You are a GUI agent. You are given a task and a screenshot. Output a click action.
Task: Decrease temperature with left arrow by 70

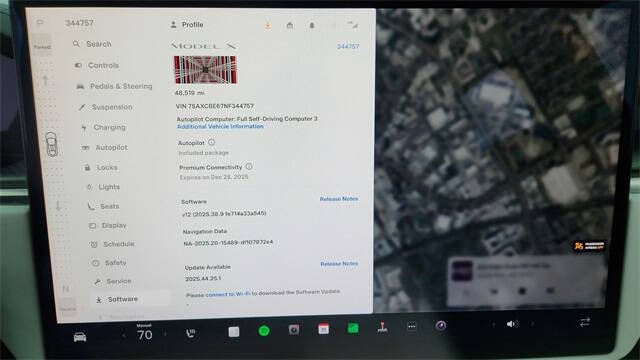[124, 336]
